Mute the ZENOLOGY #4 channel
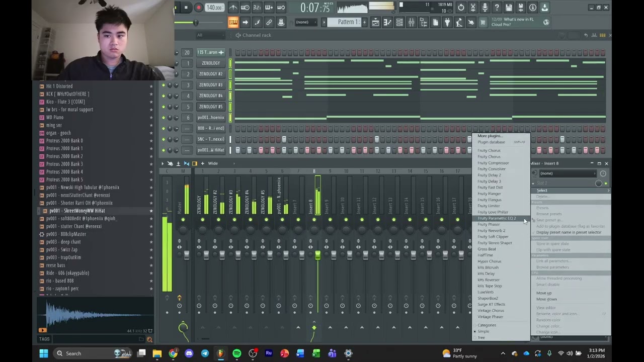This screenshot has width=644, height=362. click(x=163, y=96)
